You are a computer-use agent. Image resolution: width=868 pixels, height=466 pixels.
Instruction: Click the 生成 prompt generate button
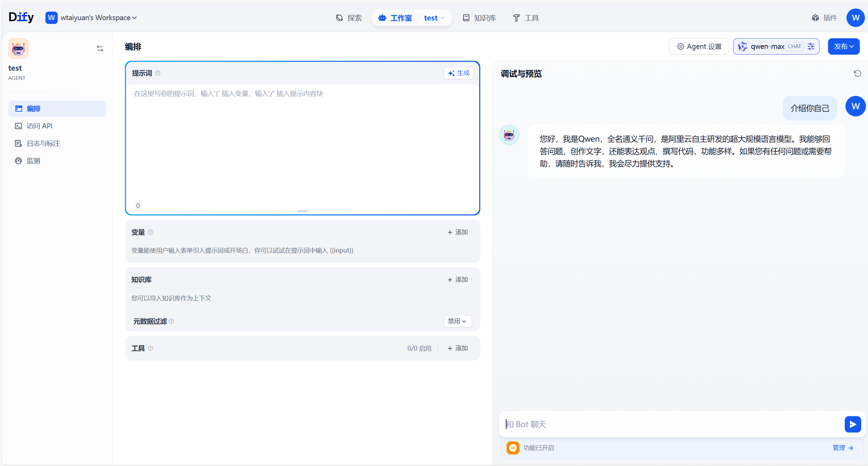point(459,73)
